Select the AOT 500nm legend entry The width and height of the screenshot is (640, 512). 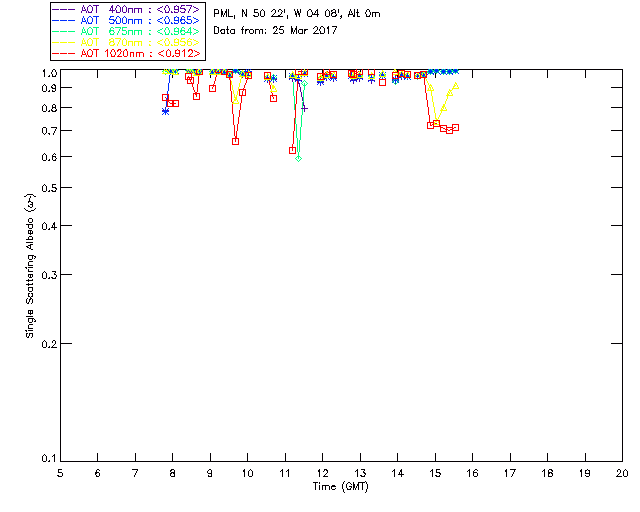coord(126,20)
